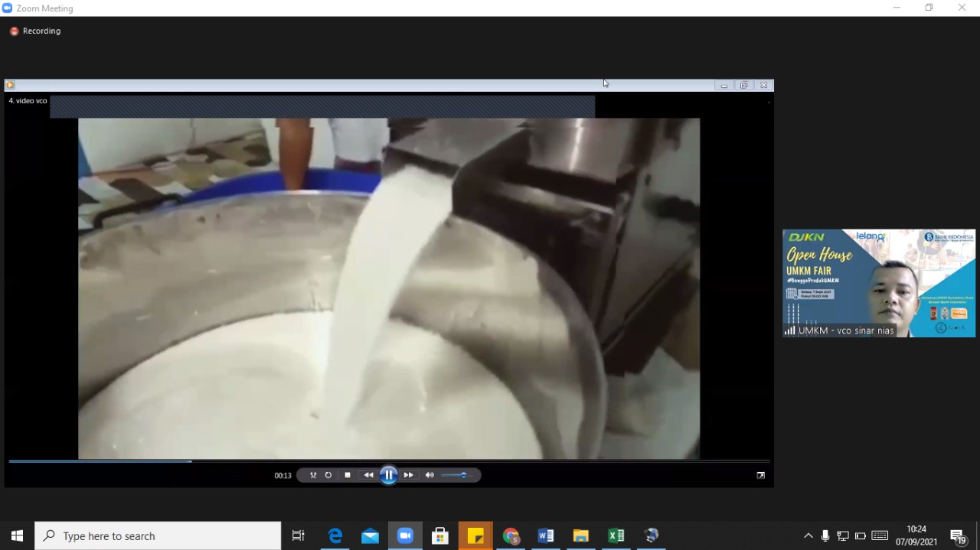Toggle shuffle mode in media player
980x550 pixels.
[313, 475]
